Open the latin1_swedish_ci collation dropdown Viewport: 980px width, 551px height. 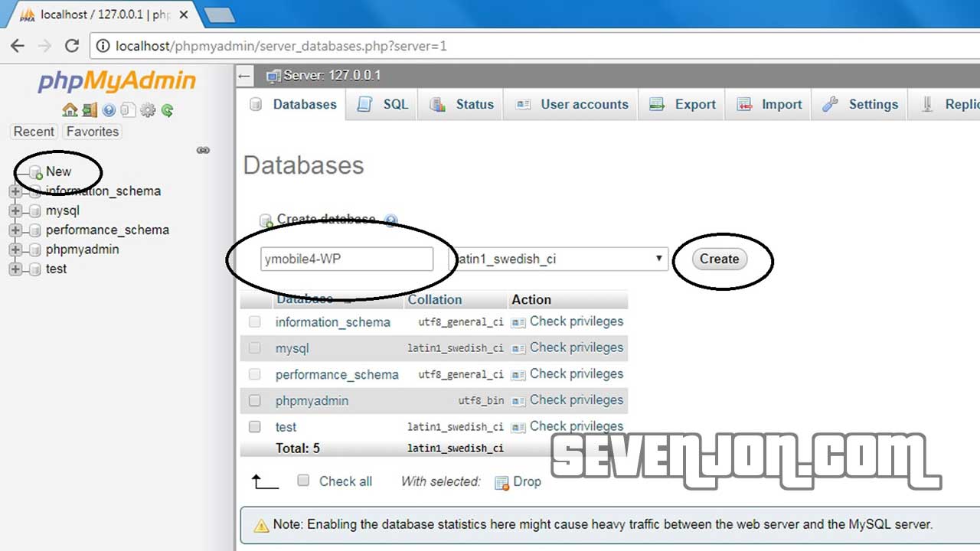[x=558, y=259]
